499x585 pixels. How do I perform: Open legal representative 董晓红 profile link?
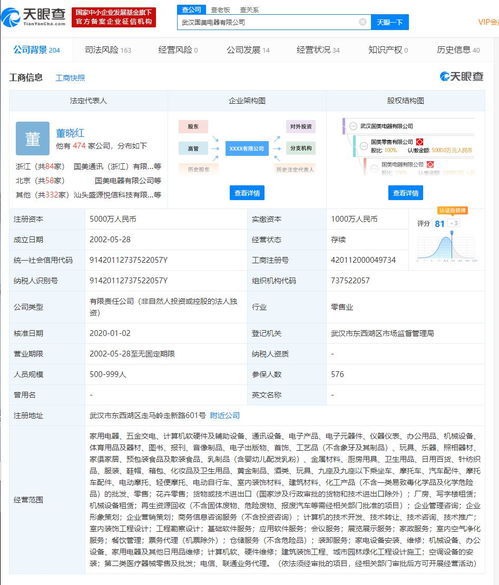point(70,133)
